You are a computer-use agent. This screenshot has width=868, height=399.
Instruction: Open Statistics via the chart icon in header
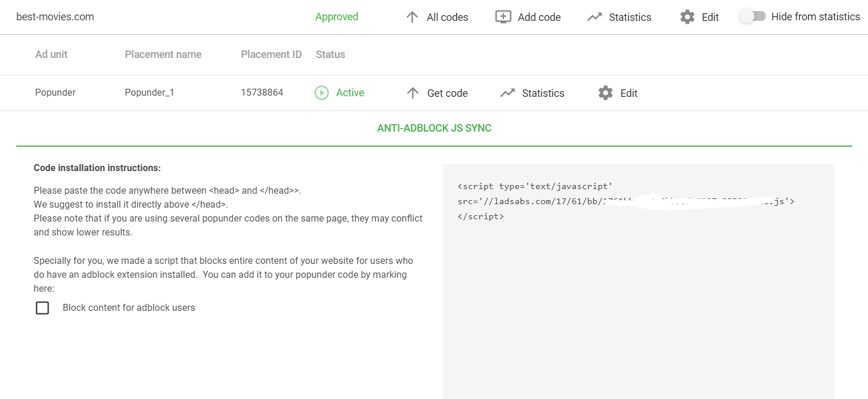pos(595,17)
